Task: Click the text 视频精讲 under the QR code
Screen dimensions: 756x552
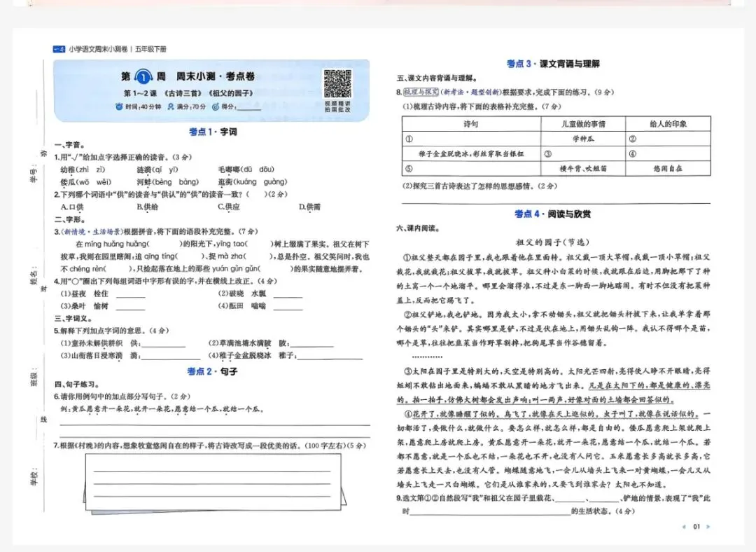Action: pos(337,104)
